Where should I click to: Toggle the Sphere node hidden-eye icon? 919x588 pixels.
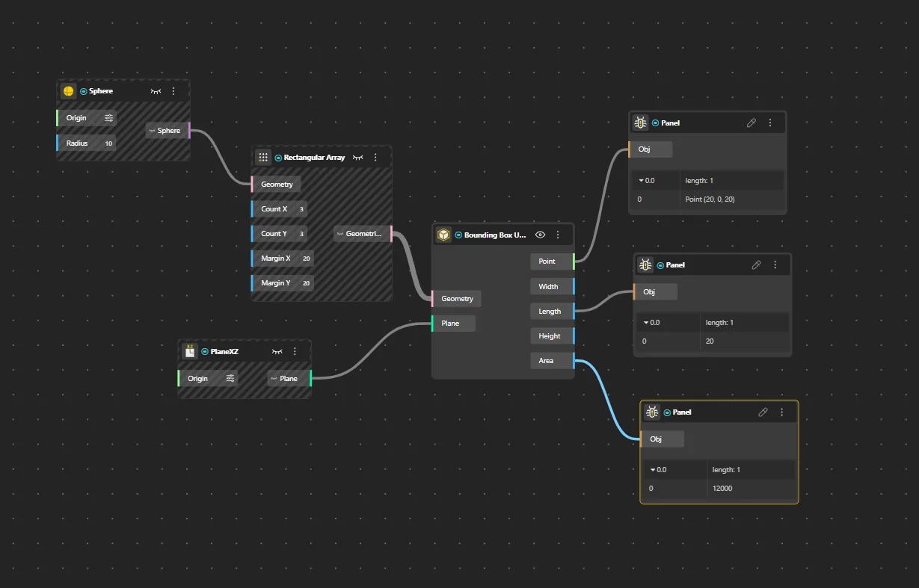[x=156, y=91]
